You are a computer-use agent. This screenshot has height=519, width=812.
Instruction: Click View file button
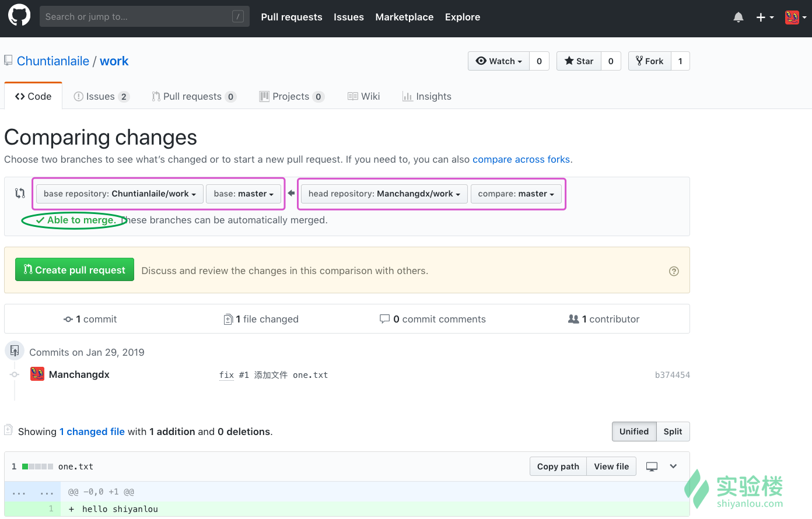click(611, 467)
